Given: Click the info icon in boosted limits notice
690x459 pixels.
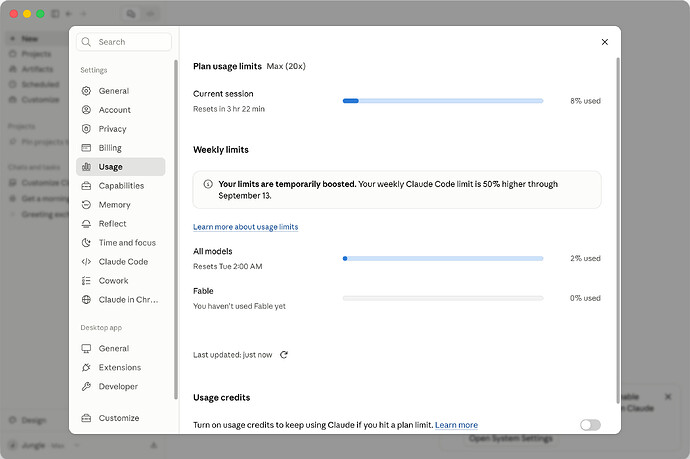Looking at the screenshot, I should (208, 184).
